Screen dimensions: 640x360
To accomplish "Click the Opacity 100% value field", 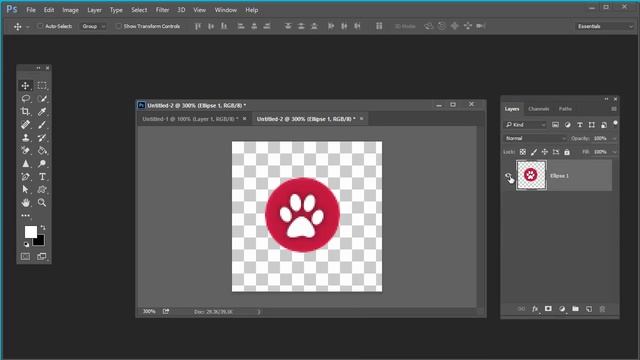I will pyautogui.click(x=600, y=138).
